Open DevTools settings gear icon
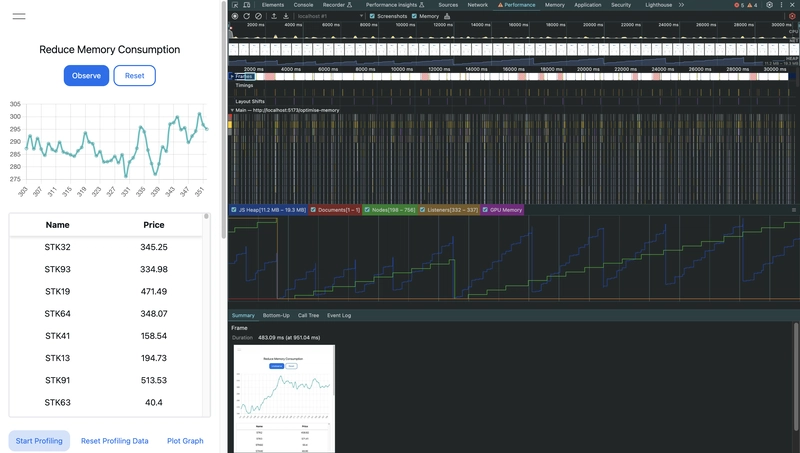 pos(769,5)
